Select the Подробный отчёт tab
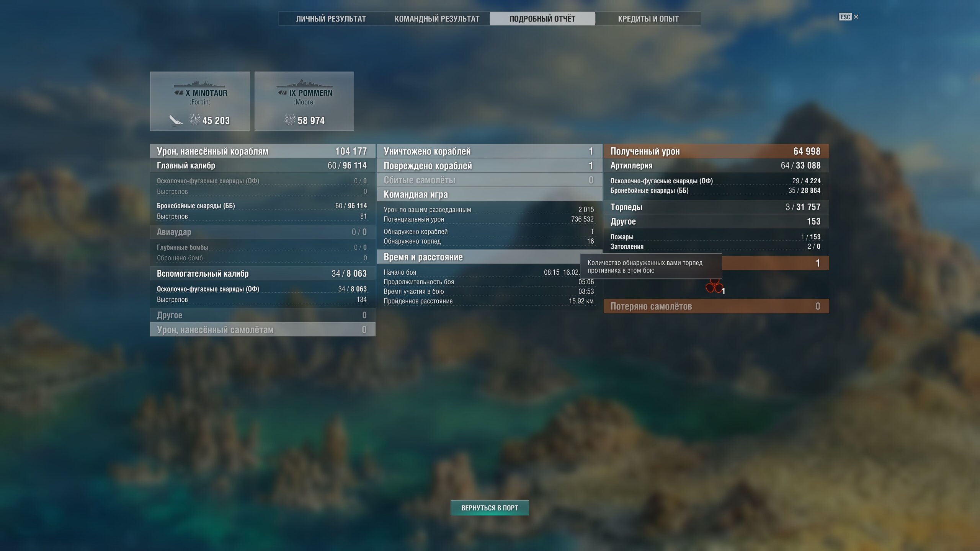 (542, 19)
